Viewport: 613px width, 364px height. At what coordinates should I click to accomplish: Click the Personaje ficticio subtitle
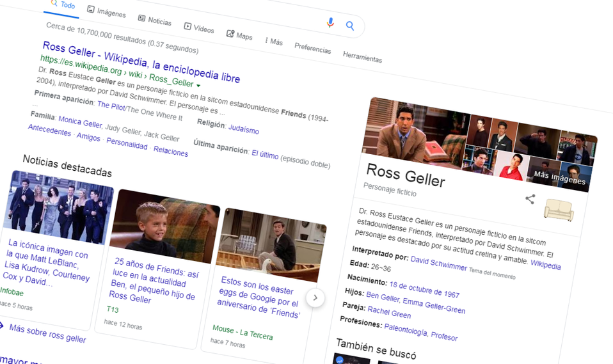coord(390,189)
